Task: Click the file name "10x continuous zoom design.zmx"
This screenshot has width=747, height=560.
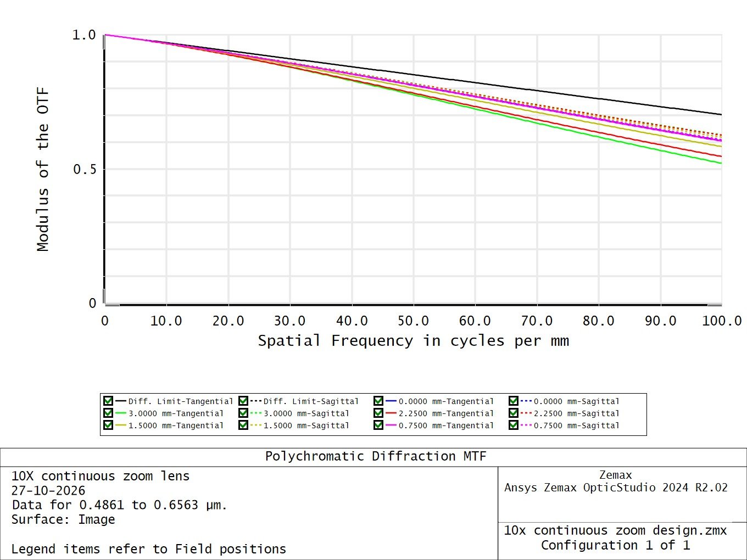Action: (x=615, y=531)
